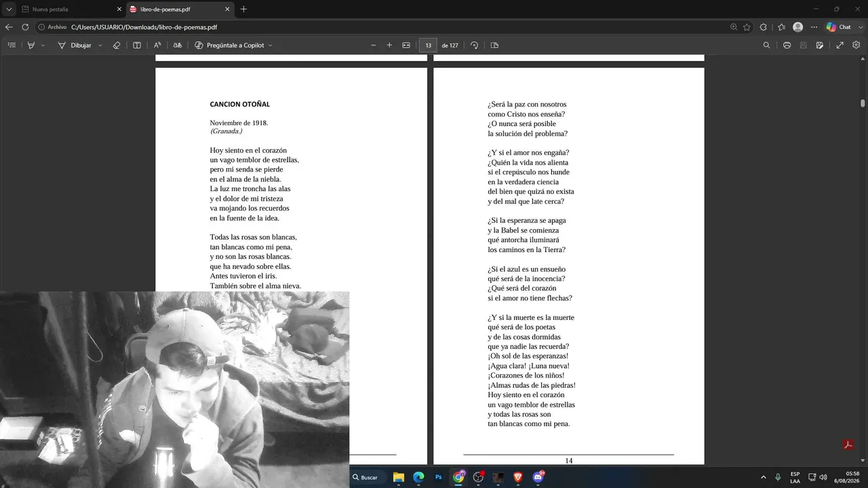The height and width of the screenshot is (488, 868).
Task: Click the scrollbar down arrow
Action: pyautogui.click(x=863, y=460)
